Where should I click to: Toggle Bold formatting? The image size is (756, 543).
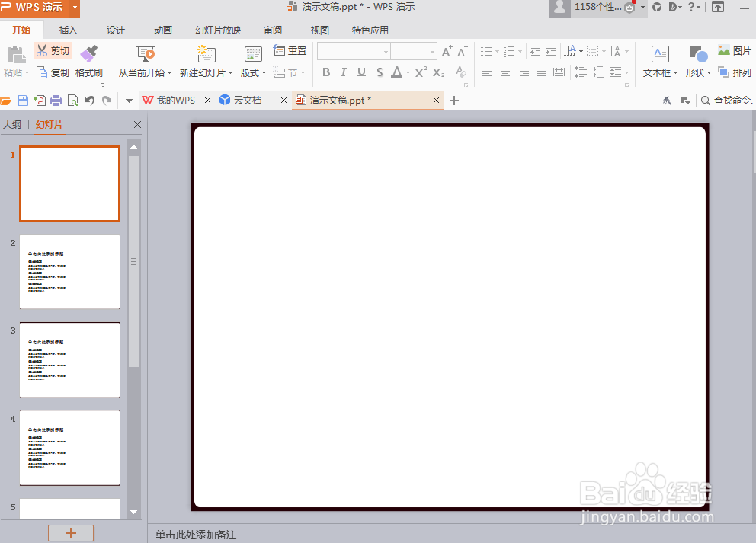[x=326, y=72]
